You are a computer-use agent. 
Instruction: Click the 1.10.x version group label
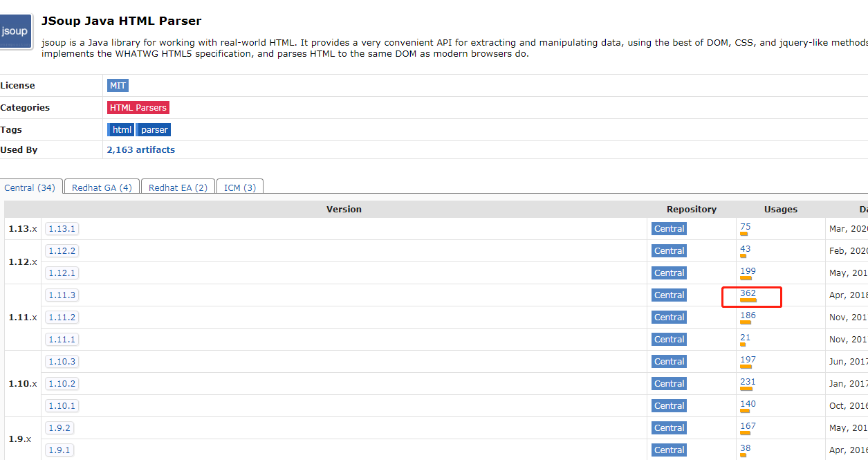click(23, 384)
